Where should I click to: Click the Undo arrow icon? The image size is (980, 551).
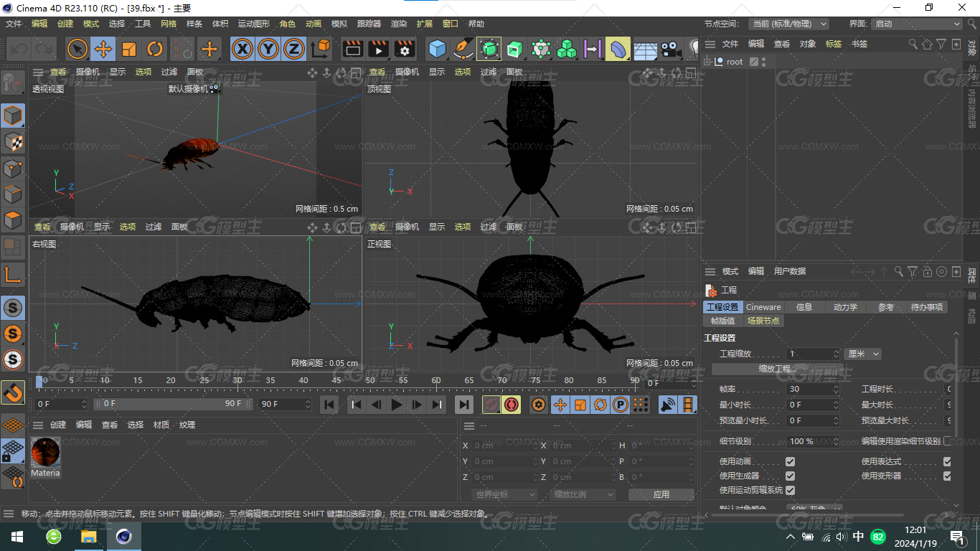point(19,49)
